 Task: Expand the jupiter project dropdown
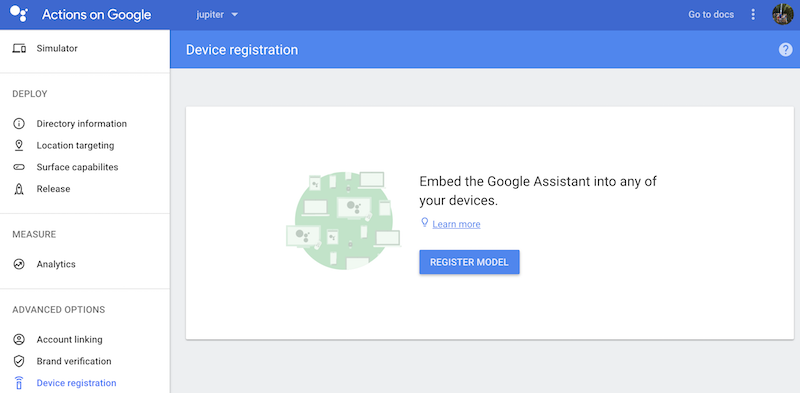[217, 15]
